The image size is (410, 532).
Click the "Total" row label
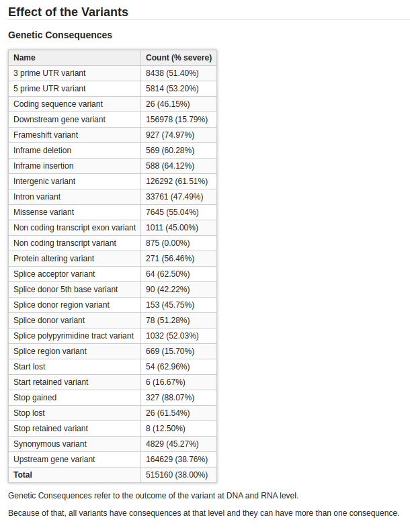click(23, 475)
